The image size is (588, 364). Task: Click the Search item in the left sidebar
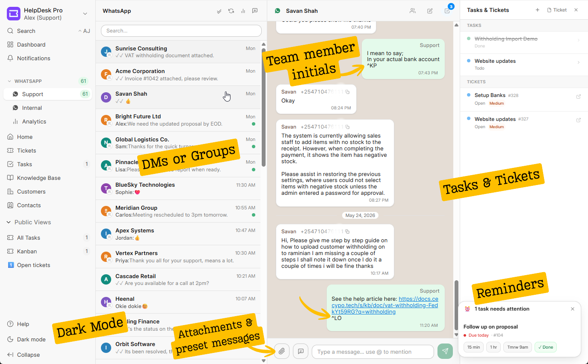click(26, 31)
